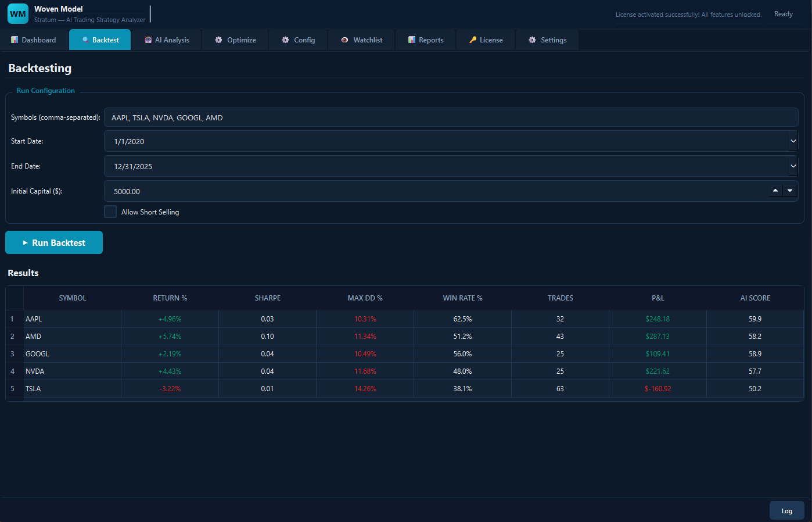This screenshot has width=812, height=522.
Task: Open the End Date dropdown arrow
Action: [793, 166]
